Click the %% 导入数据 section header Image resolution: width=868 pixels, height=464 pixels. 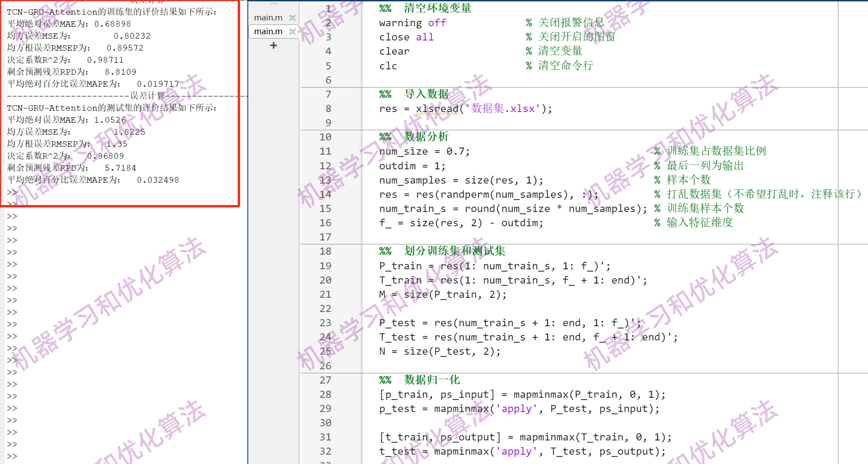[414, 94]
